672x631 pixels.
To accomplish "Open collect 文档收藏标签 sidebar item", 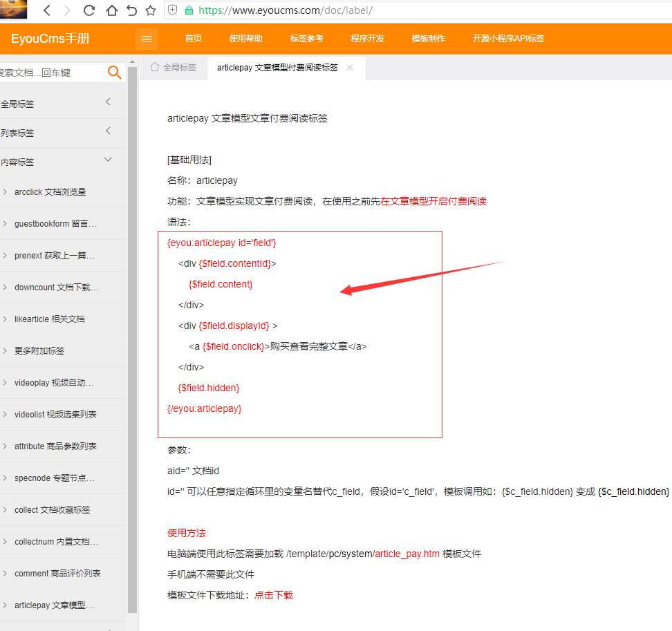I will click(x=64, y=510).
